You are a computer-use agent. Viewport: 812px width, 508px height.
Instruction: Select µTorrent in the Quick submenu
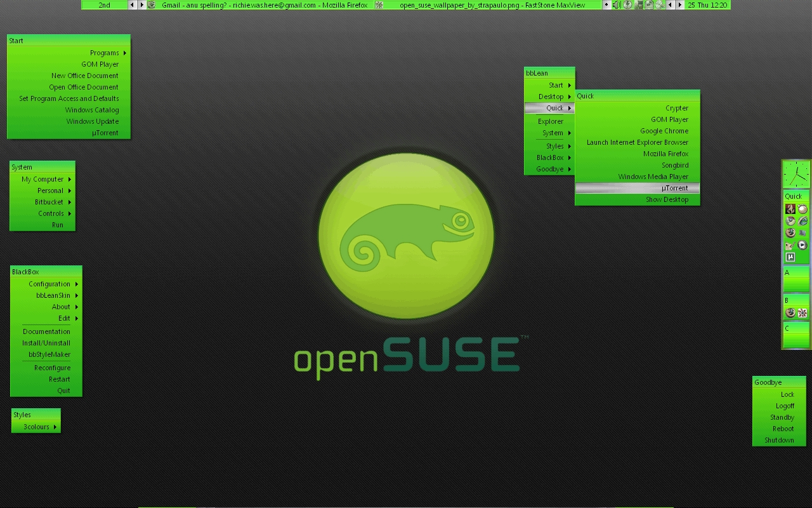pos(638,188)
